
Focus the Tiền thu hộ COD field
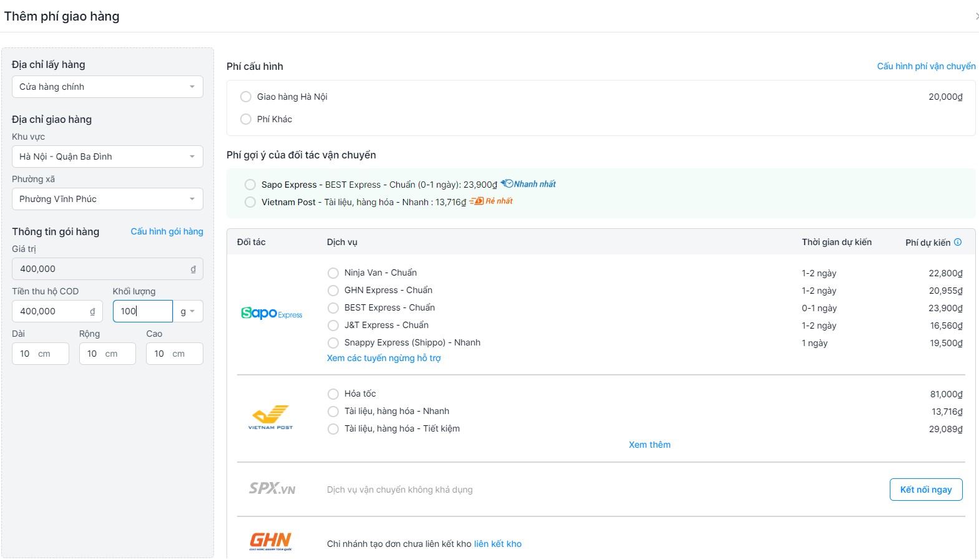coord(53,311)
